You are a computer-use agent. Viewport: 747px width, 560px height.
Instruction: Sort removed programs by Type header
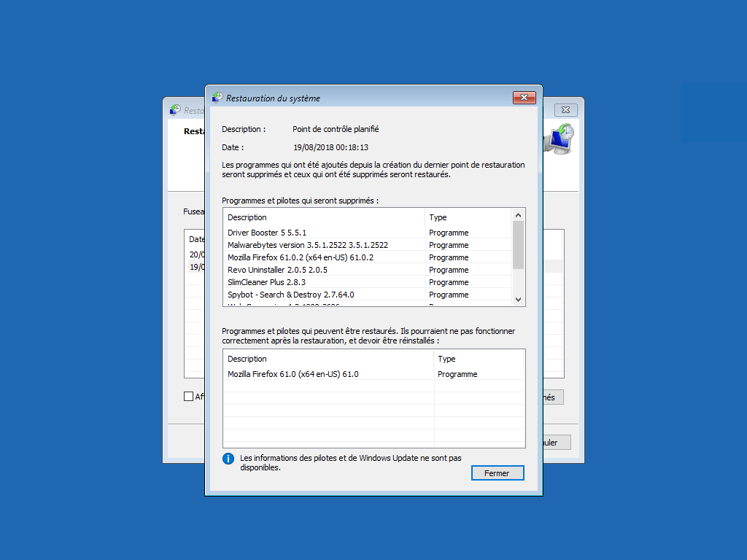(468, 217)
